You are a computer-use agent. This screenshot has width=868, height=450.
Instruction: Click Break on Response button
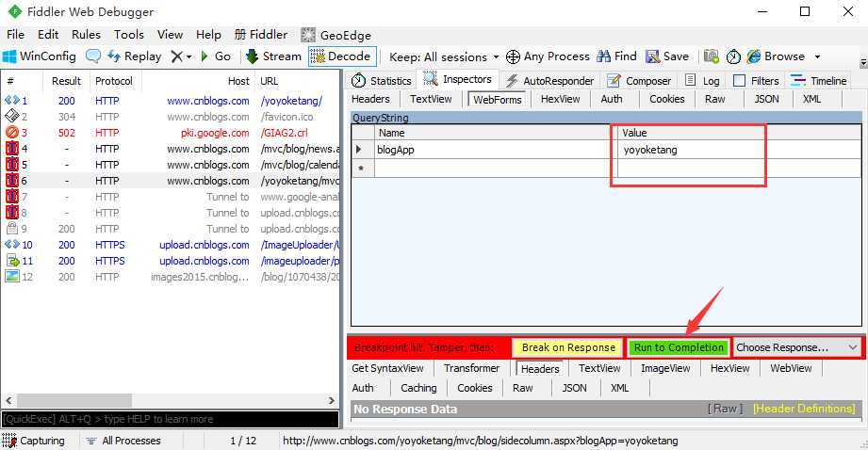point(568,347)
